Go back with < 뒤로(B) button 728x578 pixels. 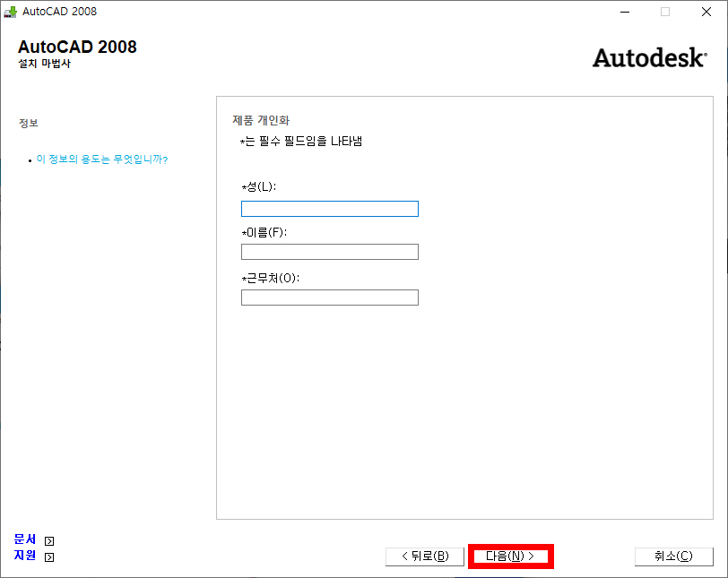(x=425, y=556)
